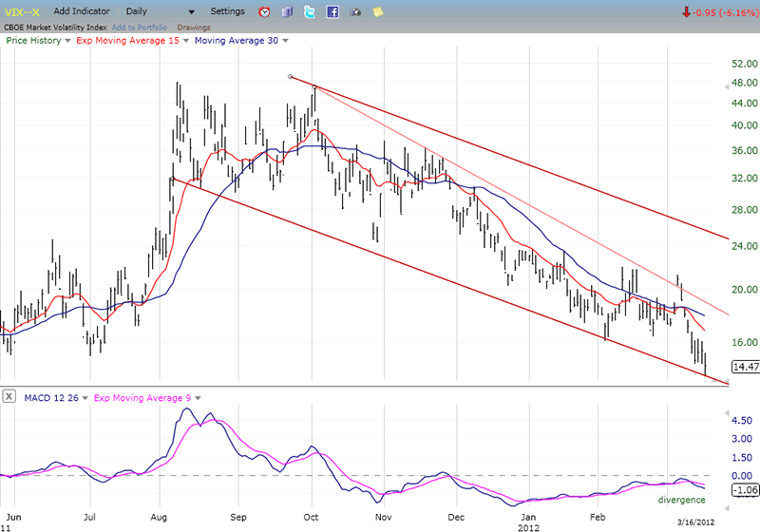This screenshot has width=760, height=532.
Task: Click the alarm clock alert icon
Action: pyautogui.click(x=264, y=12)
